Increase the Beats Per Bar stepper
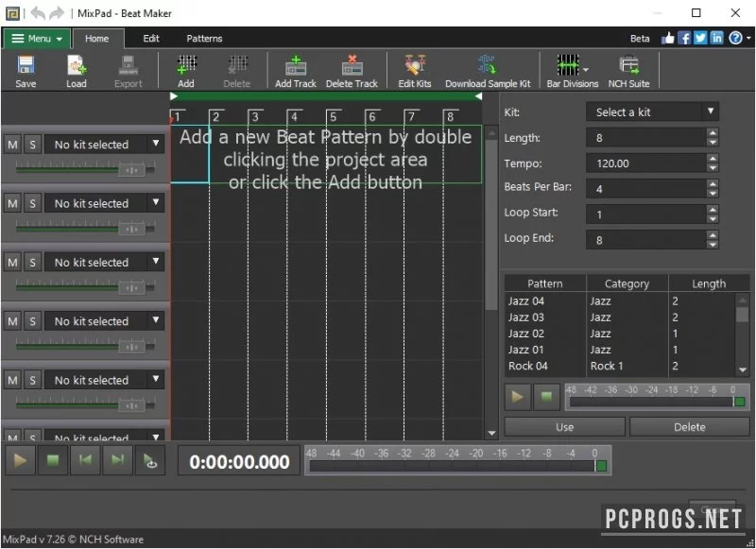 [x=713, y=183]
